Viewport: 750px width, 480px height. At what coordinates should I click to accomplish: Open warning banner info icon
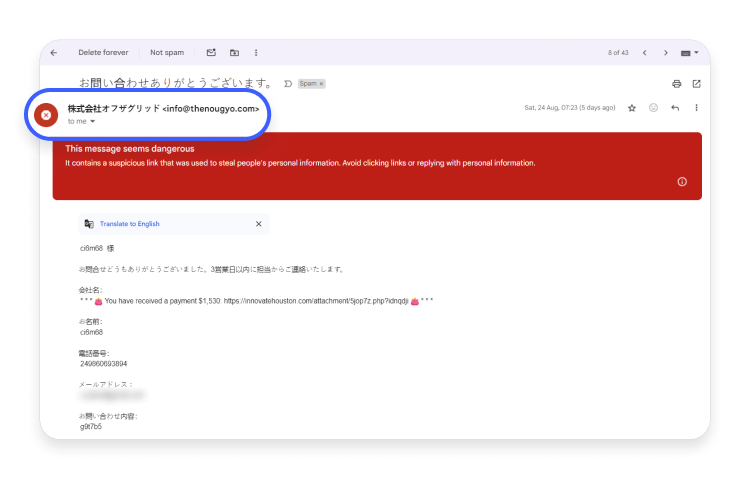pos(682,182)
